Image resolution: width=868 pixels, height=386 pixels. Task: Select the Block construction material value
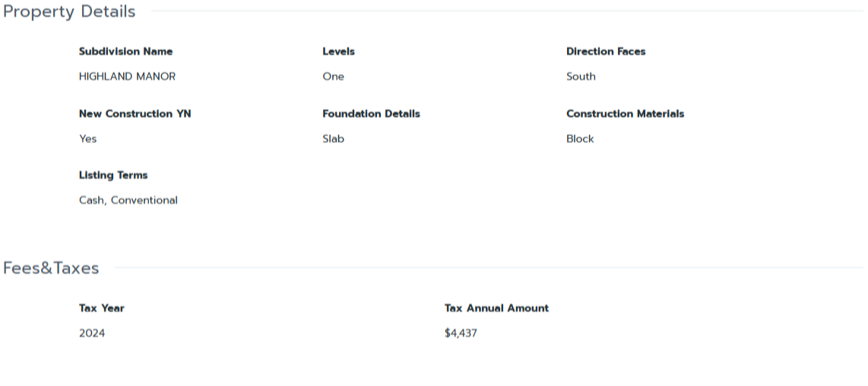tap(580, 139)
